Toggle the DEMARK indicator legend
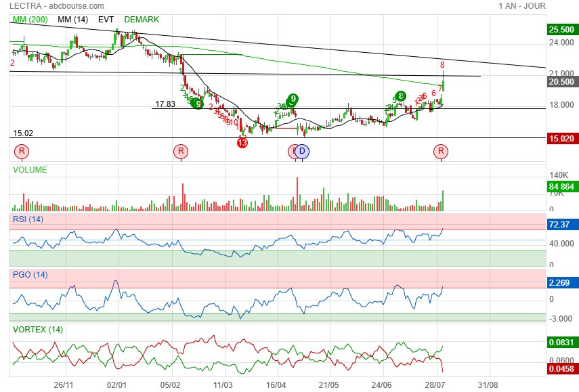 pos(142,20)
